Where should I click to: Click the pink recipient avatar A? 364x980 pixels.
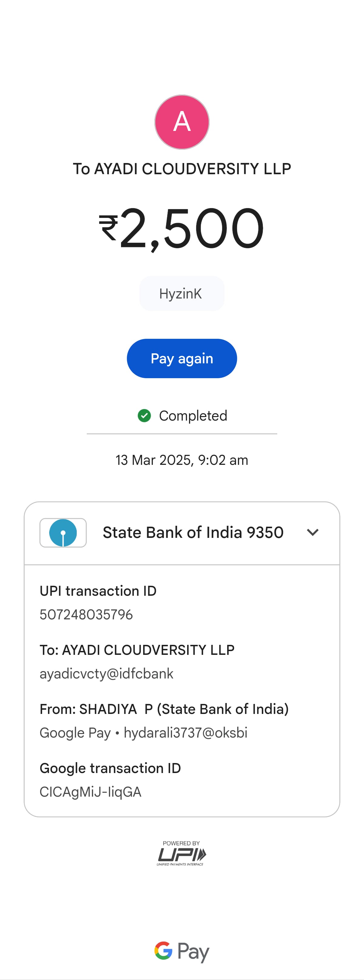tap(182, 122)
